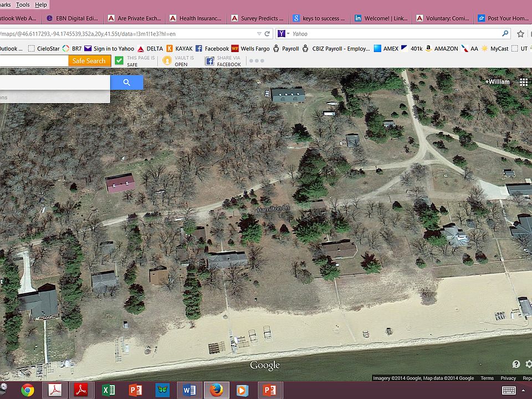The image size is (532, 399).
Task: Open the AMAZON bookmark
Action: pyautogui.click(x=442, y=49)
